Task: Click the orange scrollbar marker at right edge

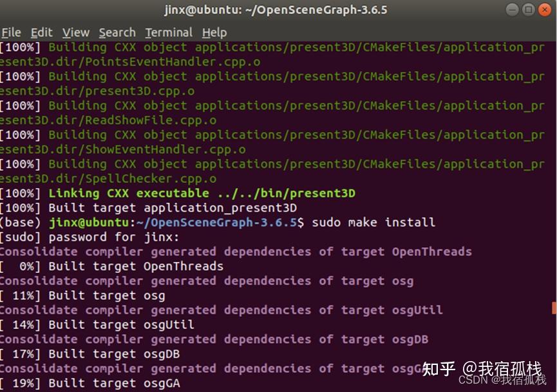Action: (554, 310)
